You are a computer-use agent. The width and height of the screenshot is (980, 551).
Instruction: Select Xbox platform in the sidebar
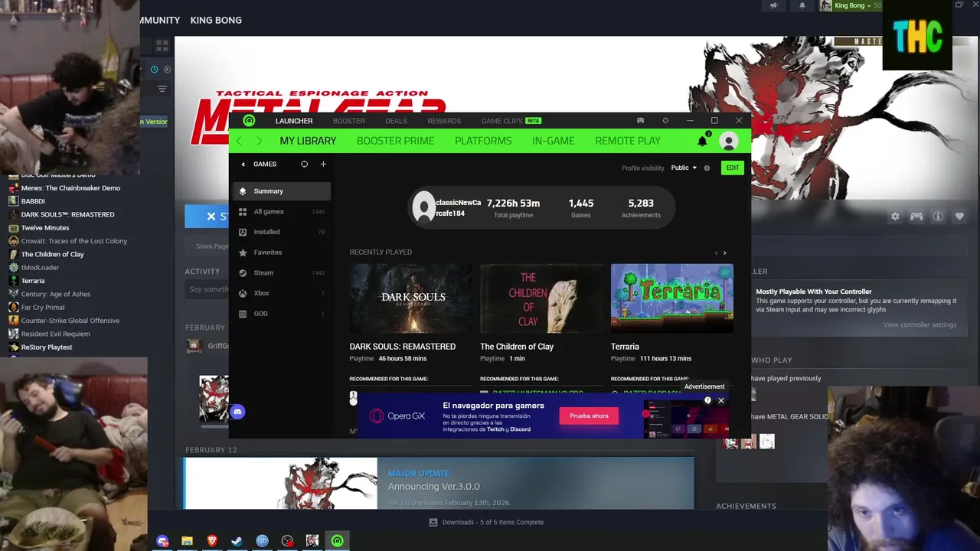pyautogui.click(x=281, y=293)
